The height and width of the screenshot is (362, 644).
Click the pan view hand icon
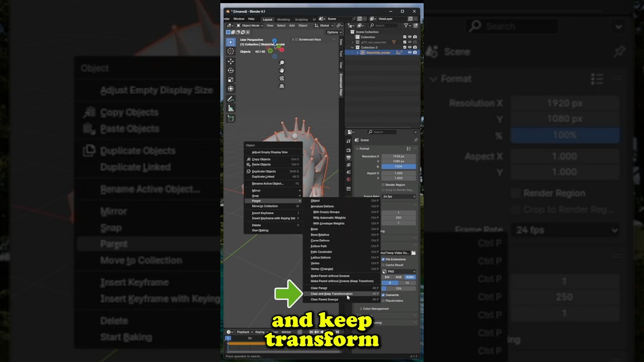click(282, 70)
